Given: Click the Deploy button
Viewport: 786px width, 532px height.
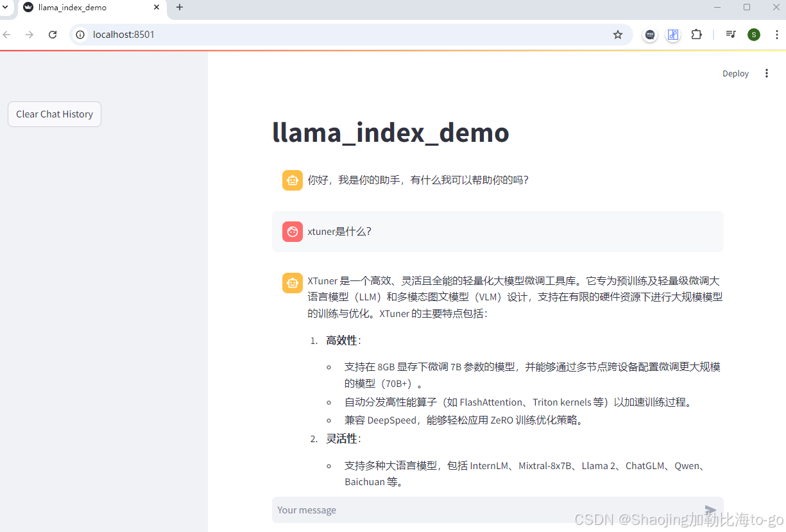Looking at the screenshot, I should (x=735, y=73).
